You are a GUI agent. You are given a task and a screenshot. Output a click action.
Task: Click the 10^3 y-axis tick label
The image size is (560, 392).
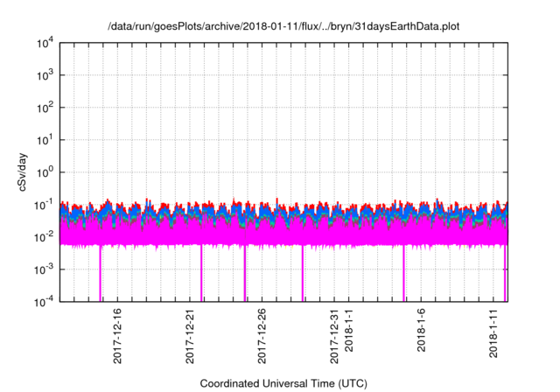tap(45, 75)
